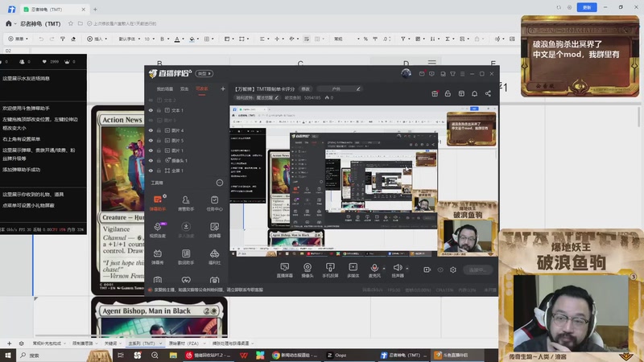Expand the speaker options arrow

(407, 269)
